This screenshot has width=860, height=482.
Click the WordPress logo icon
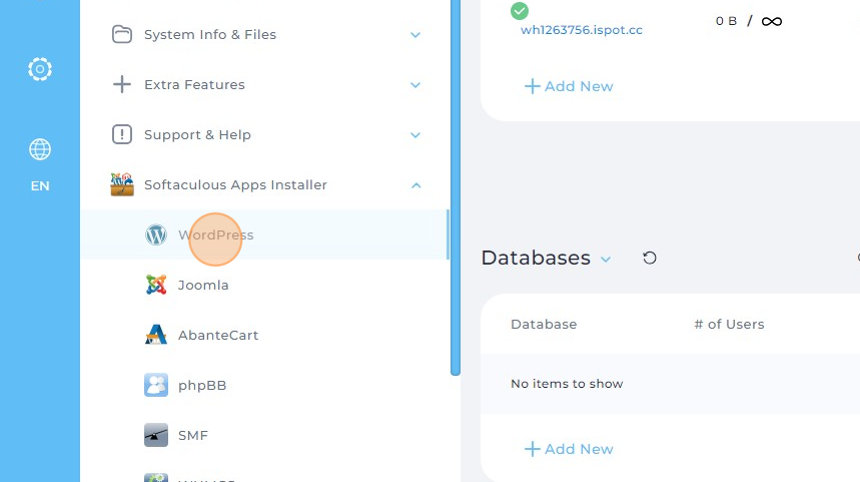(x=156, y=235)
